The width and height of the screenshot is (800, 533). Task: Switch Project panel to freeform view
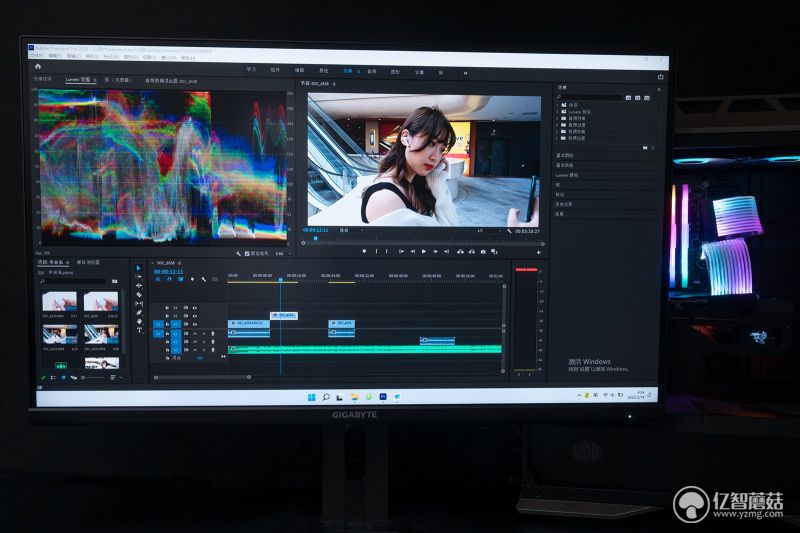click(x=73, y=378)
